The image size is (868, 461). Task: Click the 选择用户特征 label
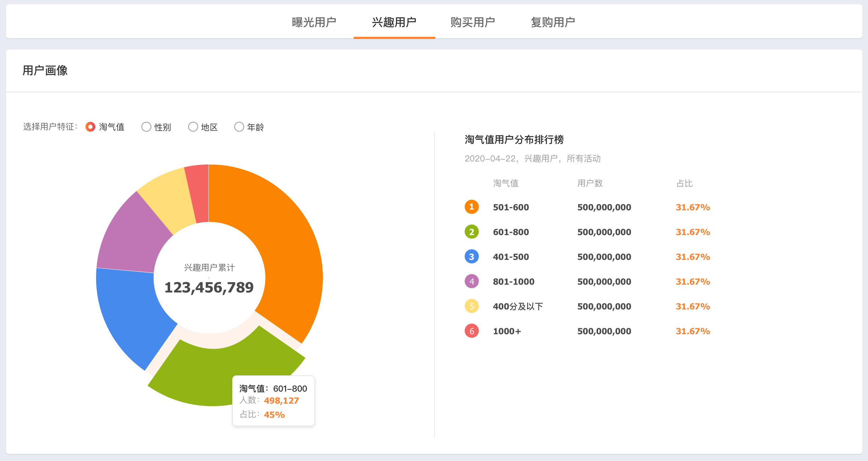tap(50, 126)
